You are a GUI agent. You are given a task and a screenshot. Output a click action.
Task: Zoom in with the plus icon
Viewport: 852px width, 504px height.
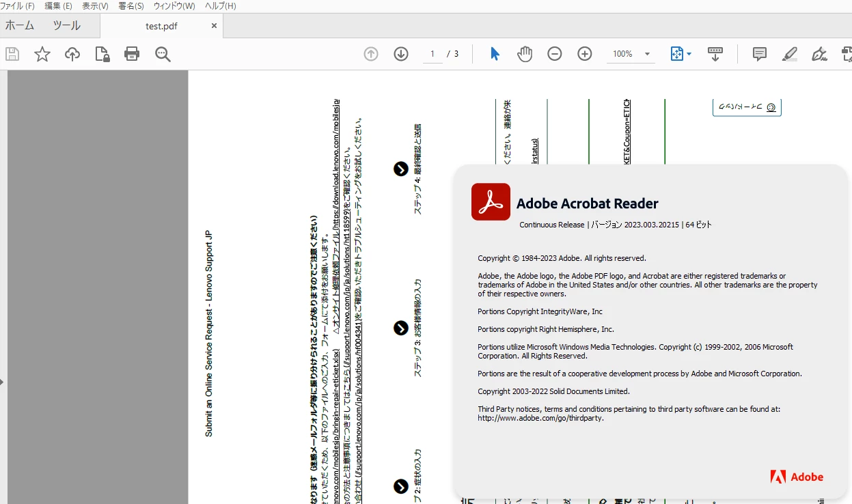click(585, 54)
